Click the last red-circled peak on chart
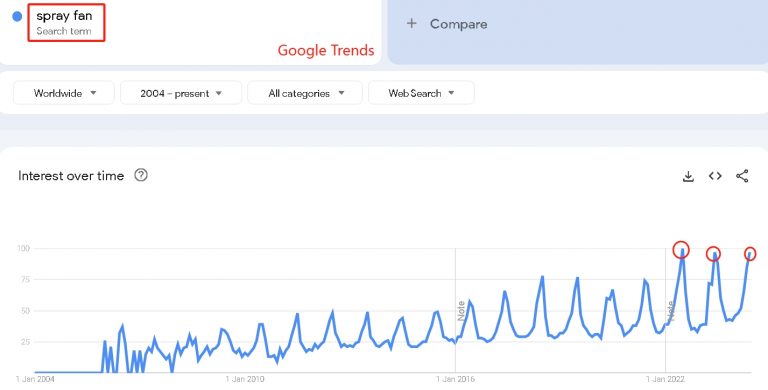This screenshot has width=768, height=390. point(750,254)
